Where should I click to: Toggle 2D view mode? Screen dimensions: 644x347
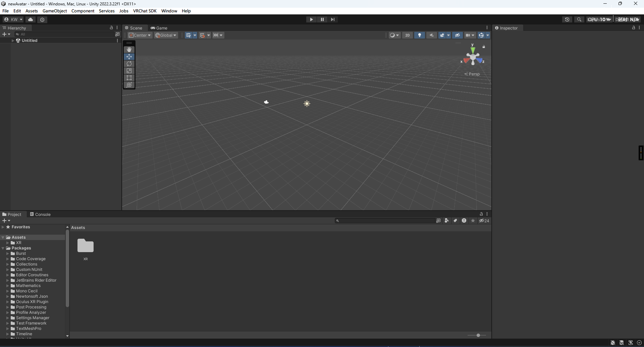pyautogui.click(x=407, y=35)
